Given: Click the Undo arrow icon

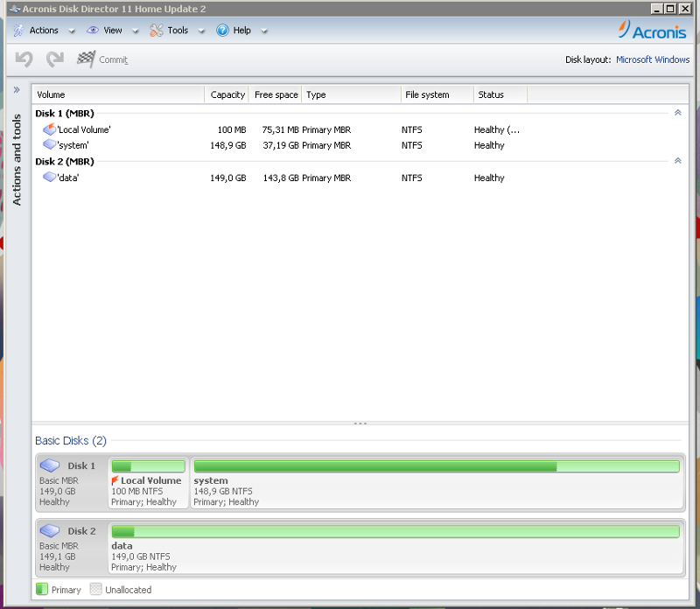Looking at the screenshot, I should pos(24,59).
